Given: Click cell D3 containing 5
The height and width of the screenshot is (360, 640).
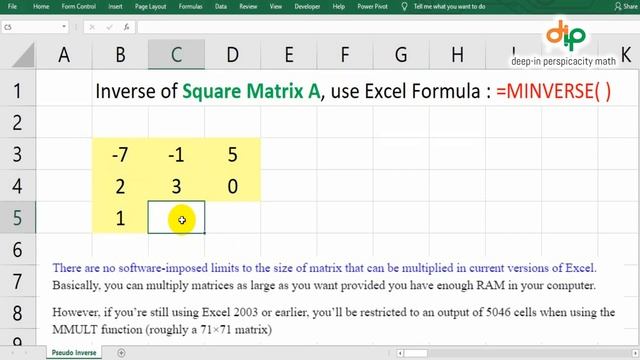Looking at the screenshot, I should coord(233,154).
